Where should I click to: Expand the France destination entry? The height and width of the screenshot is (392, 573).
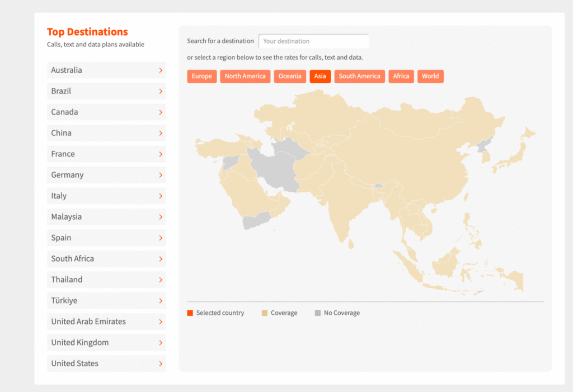click(106, 154)
